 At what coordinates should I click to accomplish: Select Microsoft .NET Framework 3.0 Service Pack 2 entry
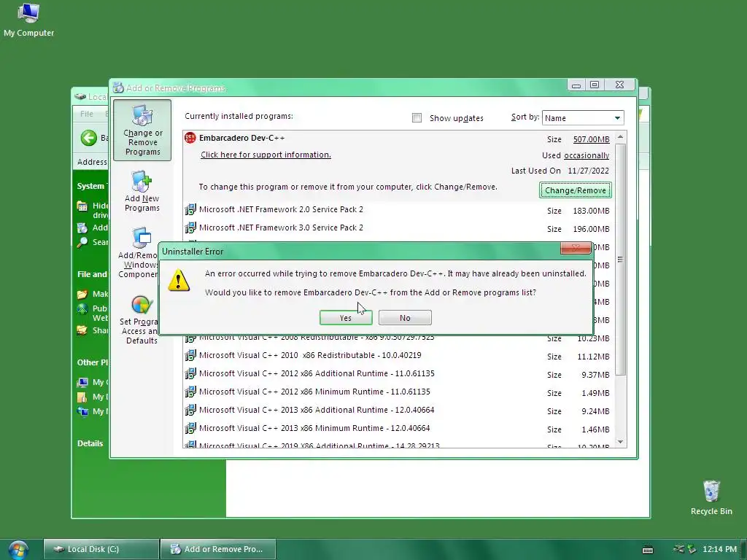click(399, 228)
